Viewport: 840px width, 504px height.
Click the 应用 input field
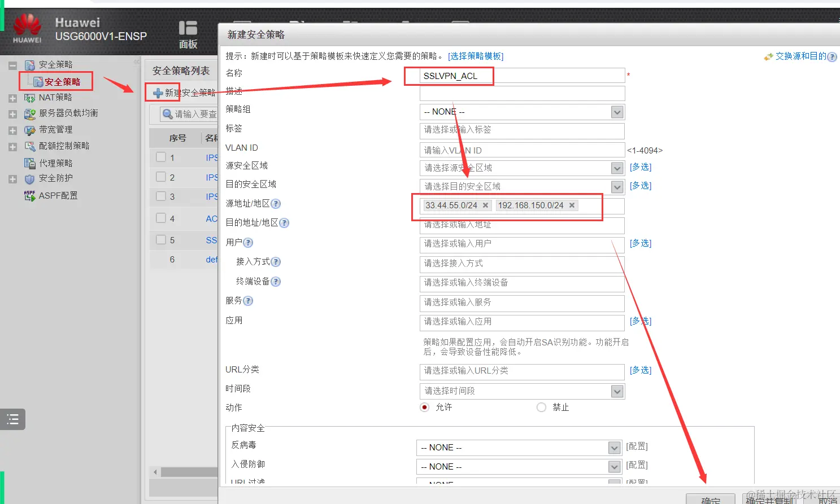click(522, 322)
